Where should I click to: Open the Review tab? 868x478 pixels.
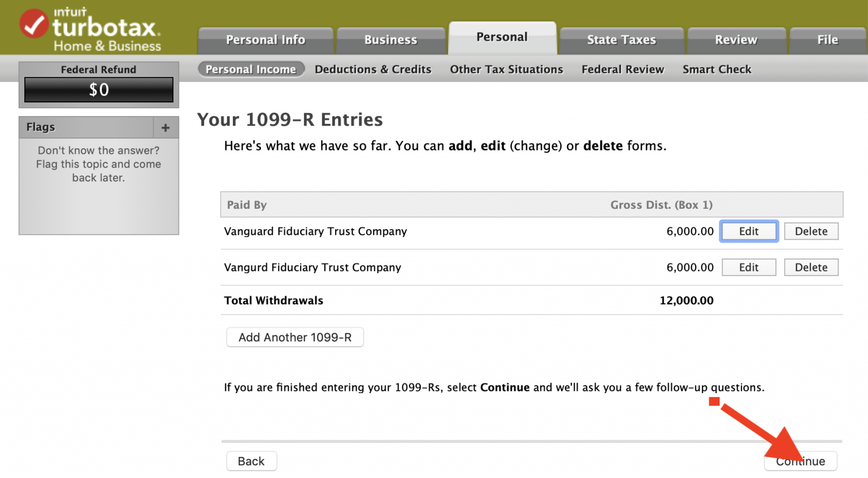coord(736,40)
